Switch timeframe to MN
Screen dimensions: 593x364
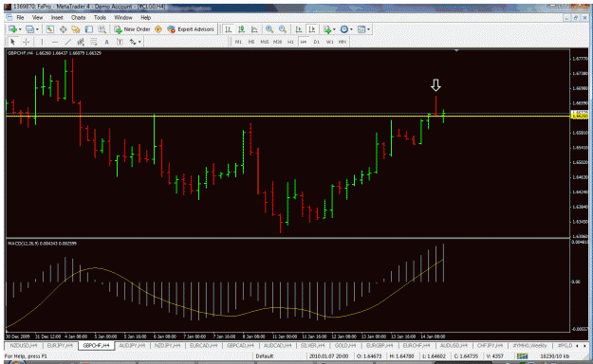[x=343, y=42]
